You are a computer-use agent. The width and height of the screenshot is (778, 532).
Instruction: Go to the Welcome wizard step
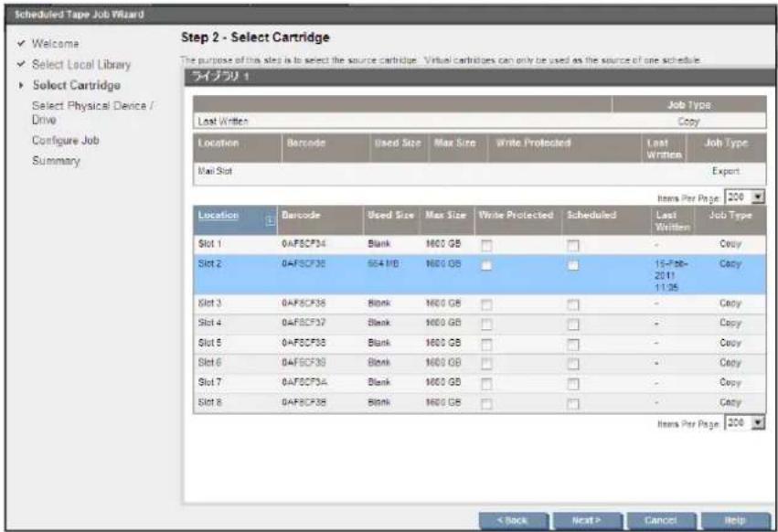click(55, 44)
